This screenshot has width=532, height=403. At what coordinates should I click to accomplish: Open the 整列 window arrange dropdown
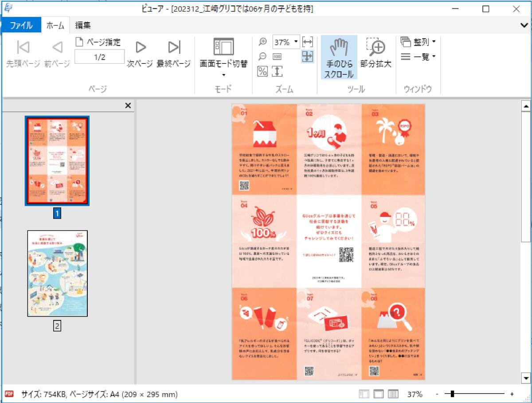pos(418,42)
